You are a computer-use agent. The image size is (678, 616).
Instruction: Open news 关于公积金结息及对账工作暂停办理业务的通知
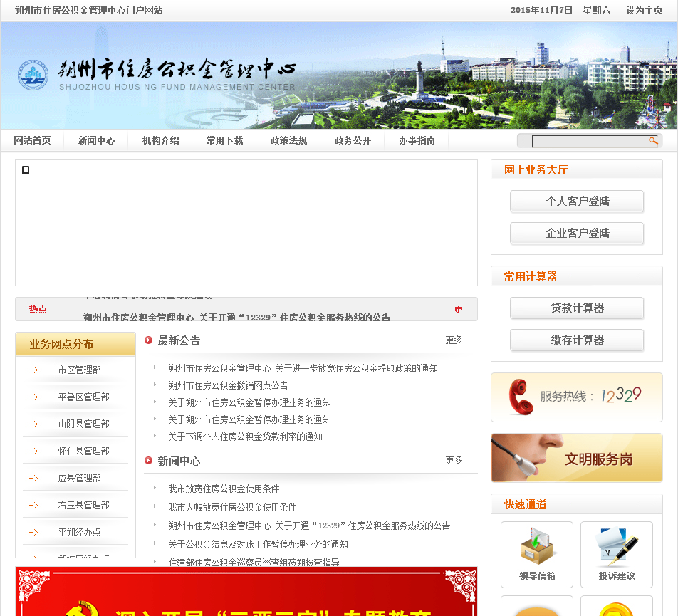pos(258,544)
